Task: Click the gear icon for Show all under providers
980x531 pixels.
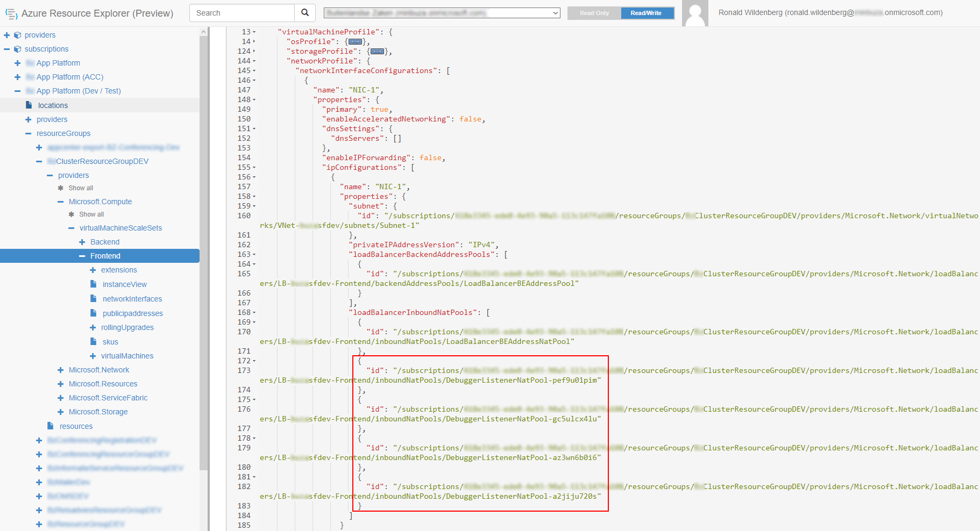Action: 61,188
